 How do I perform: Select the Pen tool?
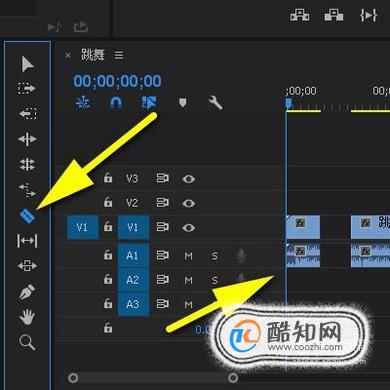pos(27,292)
